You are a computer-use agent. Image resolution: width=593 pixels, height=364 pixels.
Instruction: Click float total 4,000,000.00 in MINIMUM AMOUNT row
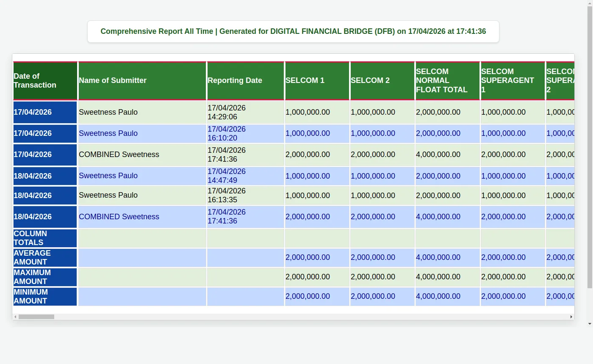coord(438,296)
